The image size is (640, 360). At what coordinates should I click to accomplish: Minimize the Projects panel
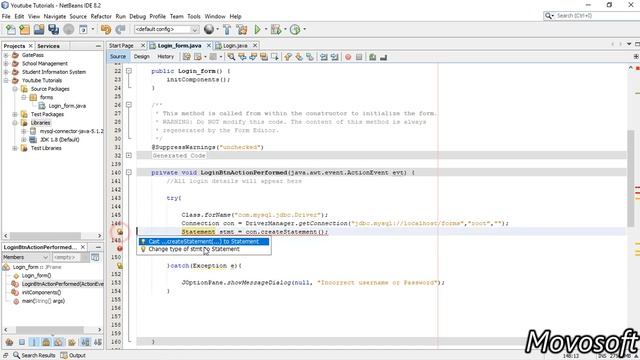pos(98,46)
